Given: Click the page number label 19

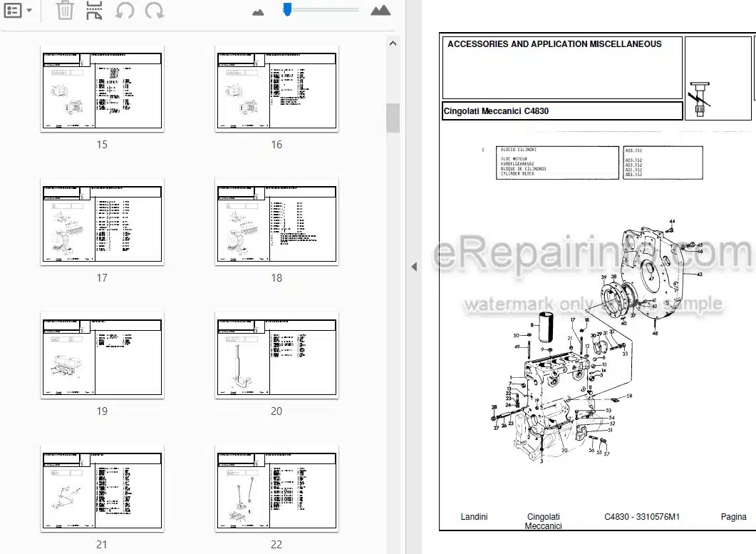Looking at the screenshot, I should coord(102,411).
